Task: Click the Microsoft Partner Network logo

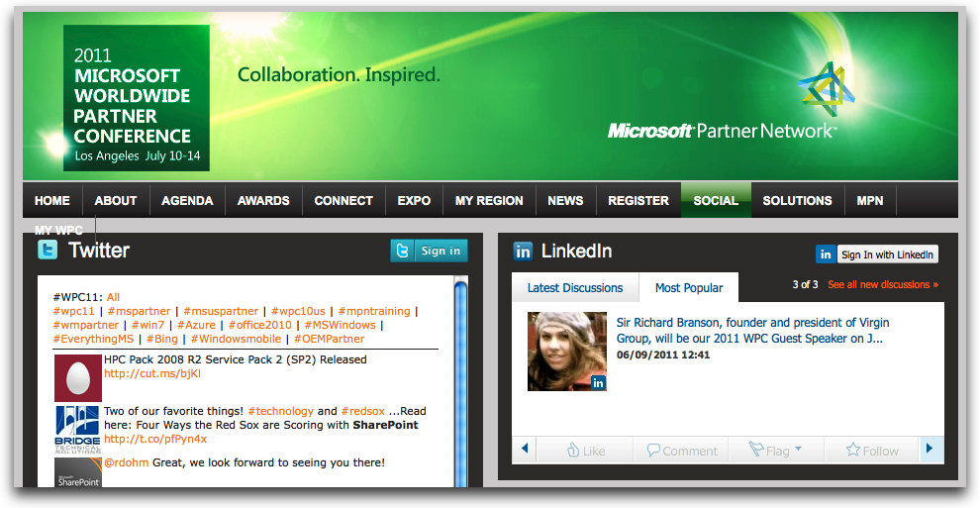Action: point(723,131)
